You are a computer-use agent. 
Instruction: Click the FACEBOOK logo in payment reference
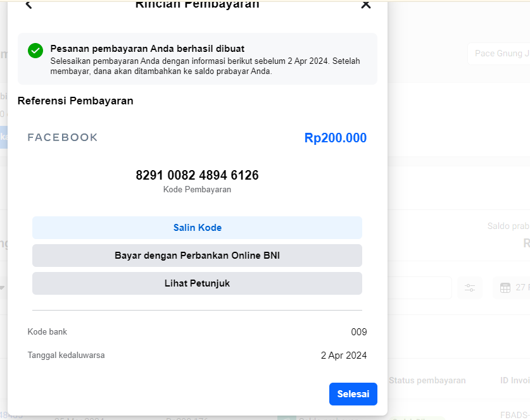(63, 137)
